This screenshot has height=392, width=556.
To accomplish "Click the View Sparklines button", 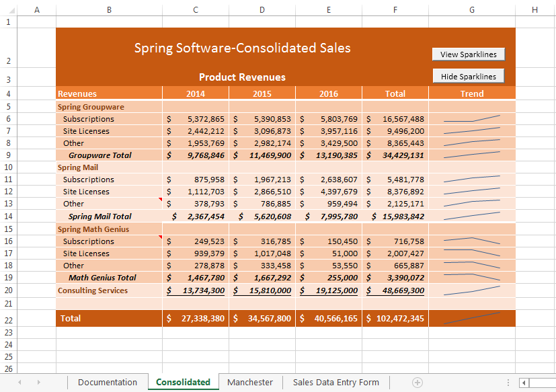I will (x=468, y=54).
